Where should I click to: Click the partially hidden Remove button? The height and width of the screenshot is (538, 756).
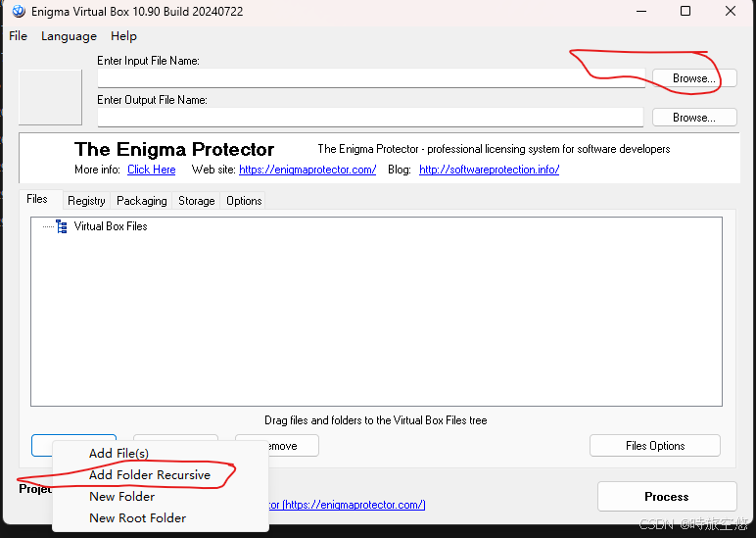(293, 446)
